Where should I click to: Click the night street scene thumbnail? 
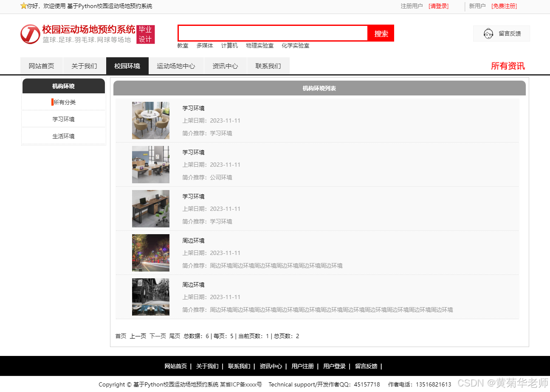151,252
